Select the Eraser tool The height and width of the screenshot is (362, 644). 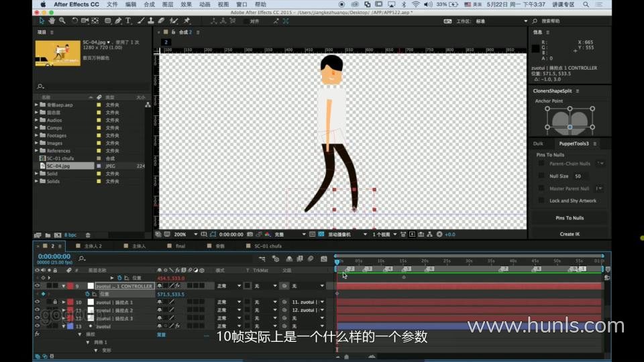pyautogui.click(x=161, y=21)
